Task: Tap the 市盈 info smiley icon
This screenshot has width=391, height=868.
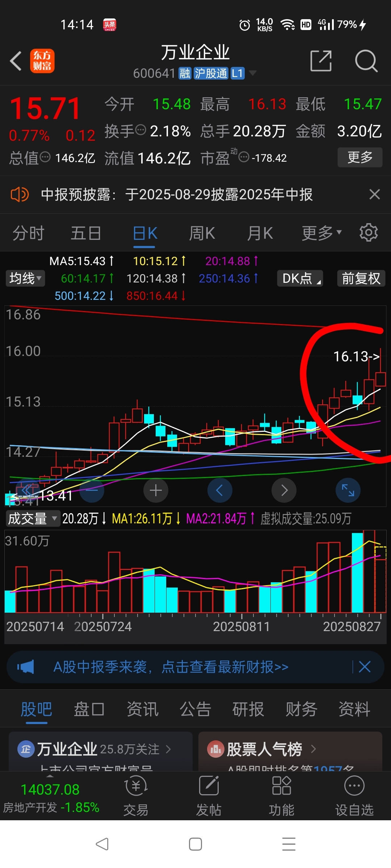Action: [x=244, y=157]
